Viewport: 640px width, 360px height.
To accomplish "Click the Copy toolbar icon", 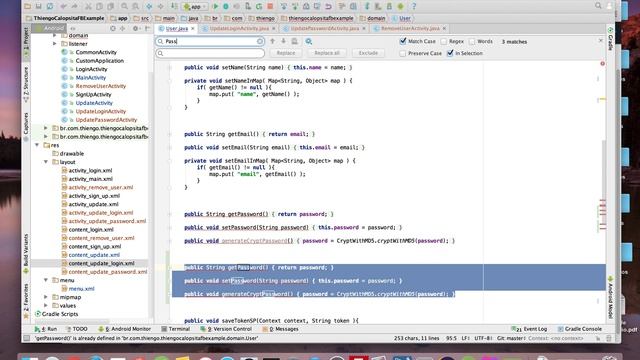I will [99, 6].
